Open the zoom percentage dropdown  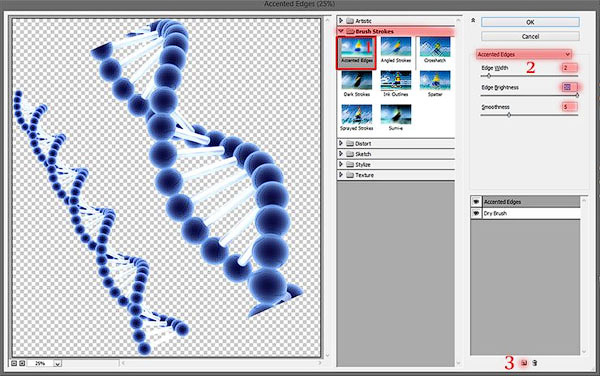click(57, 363)
